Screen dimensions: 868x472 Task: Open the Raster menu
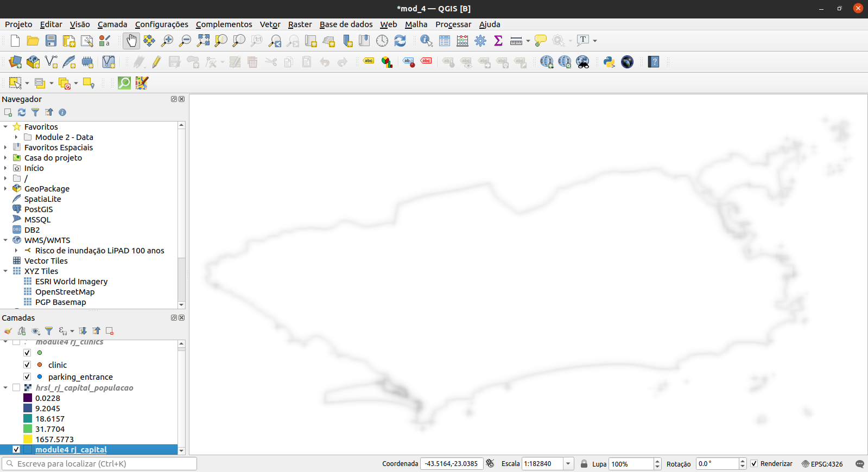(x=300, y=24)
